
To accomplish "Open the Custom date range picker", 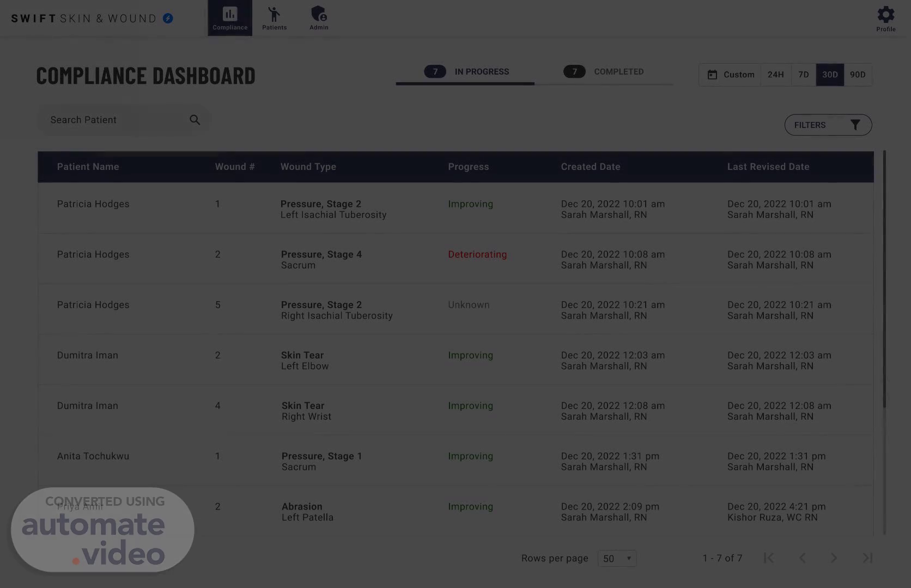I will click(x=730, y=75).
